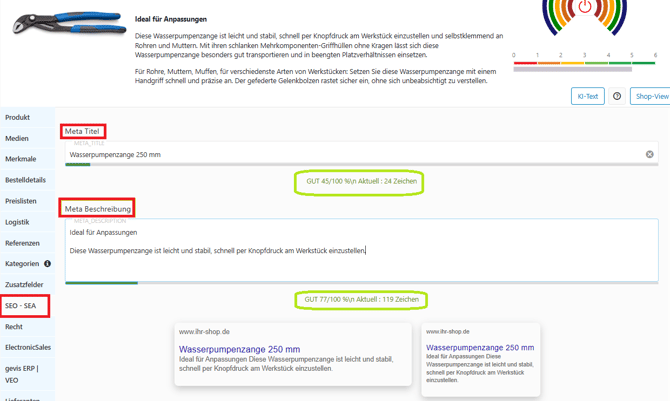Click the help question mark icon
The height and width of the screenshot is (401, 670).
coord(617,96)
